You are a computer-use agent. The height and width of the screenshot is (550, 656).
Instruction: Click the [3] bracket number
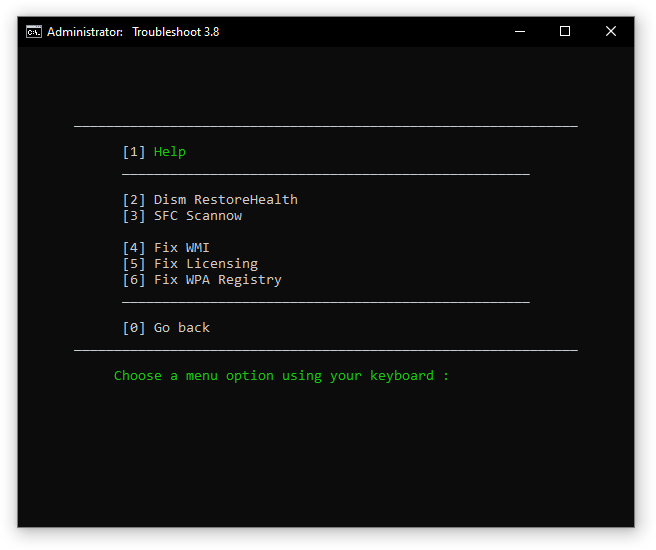134,216
